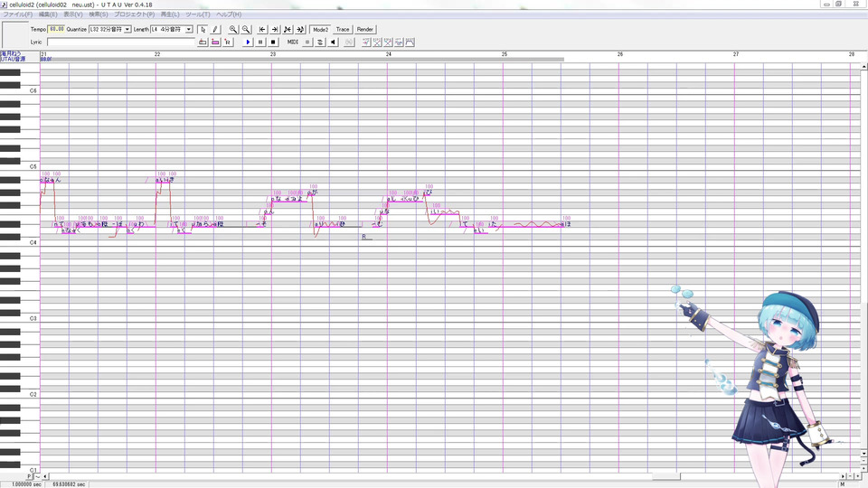The width and height of the screenshot is (868, 488).
Task: Click the 69.530682 sec status text
Action: (69, 484)
